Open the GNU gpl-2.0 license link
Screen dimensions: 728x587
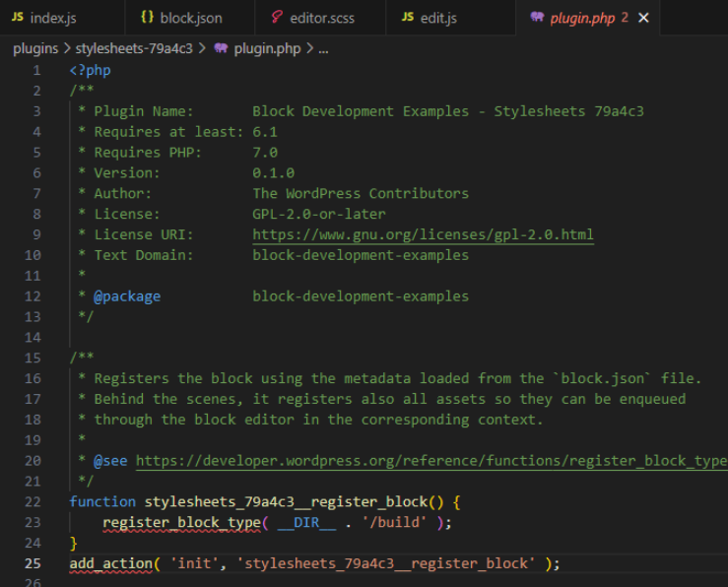tap(423, 234)
